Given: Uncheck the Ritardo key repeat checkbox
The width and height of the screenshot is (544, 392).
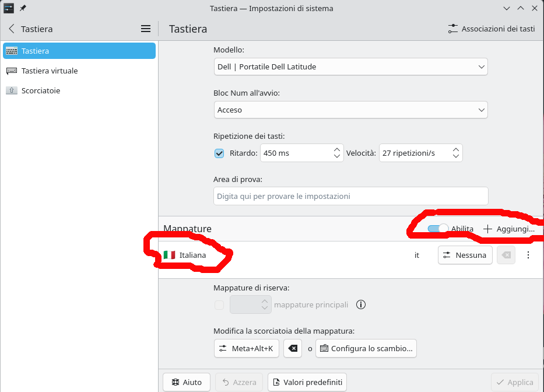Looking at the screenshot, I should pyautogui.click(x=219, y=153).
